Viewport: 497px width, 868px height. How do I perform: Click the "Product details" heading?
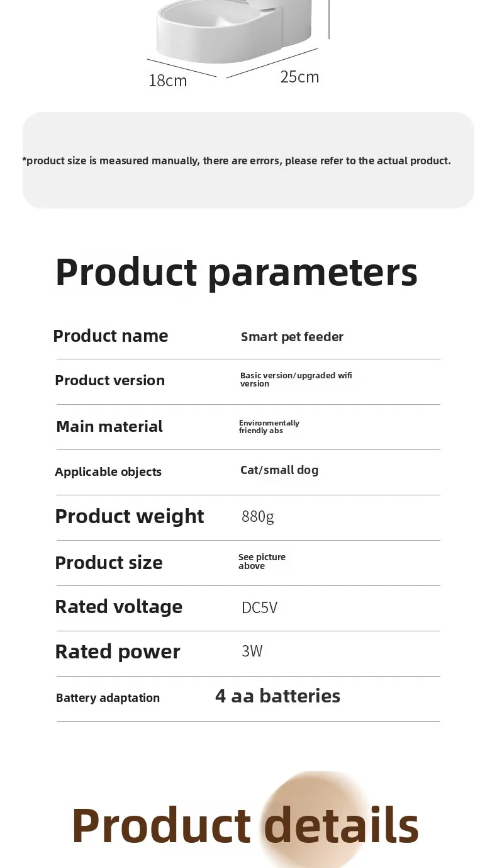(245, 826)
